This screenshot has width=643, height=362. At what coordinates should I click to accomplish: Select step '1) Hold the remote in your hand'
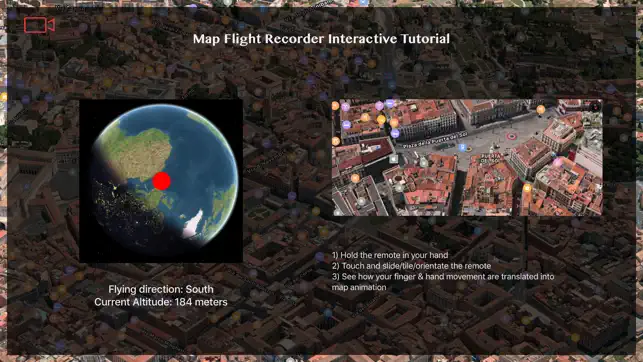point(390,255)
